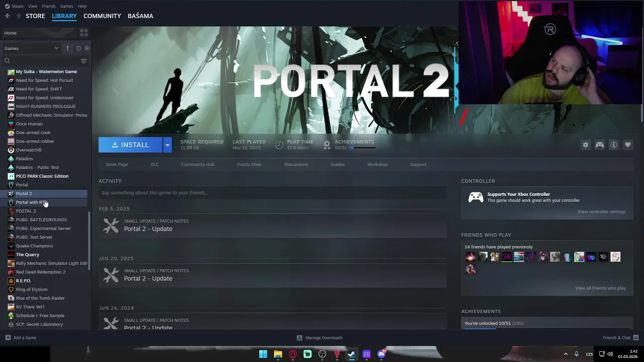Open File Explorer from the taskbar
This screenshot has width=644, height=362.
pyautogui.click(x=278, y=354)
